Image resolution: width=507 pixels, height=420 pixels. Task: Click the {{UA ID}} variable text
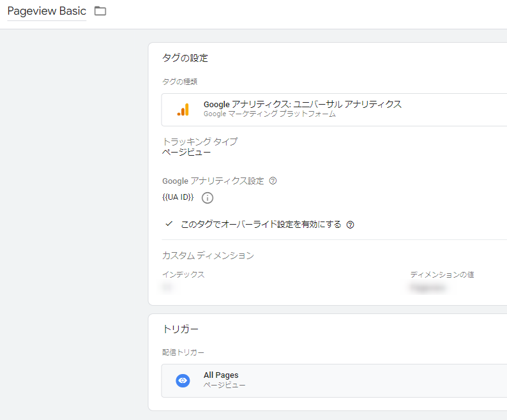[x=178, y=197]
